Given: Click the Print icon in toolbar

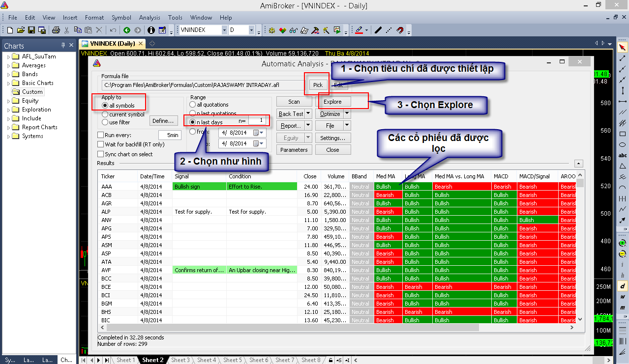Looking at the screenshot, I should [56, 30].
